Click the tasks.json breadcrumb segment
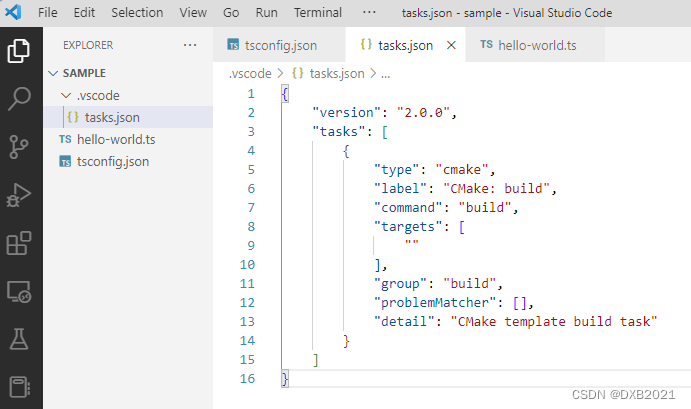 [x=337, y=73]
